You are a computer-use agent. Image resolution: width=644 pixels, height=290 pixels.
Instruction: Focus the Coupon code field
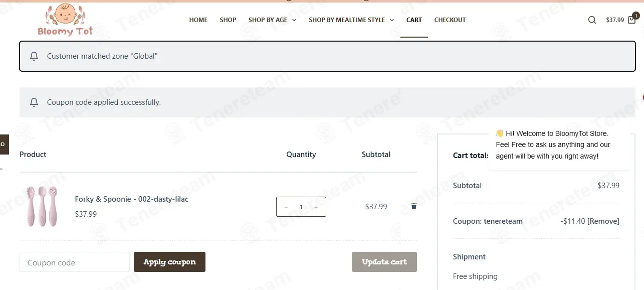point(75,262)
